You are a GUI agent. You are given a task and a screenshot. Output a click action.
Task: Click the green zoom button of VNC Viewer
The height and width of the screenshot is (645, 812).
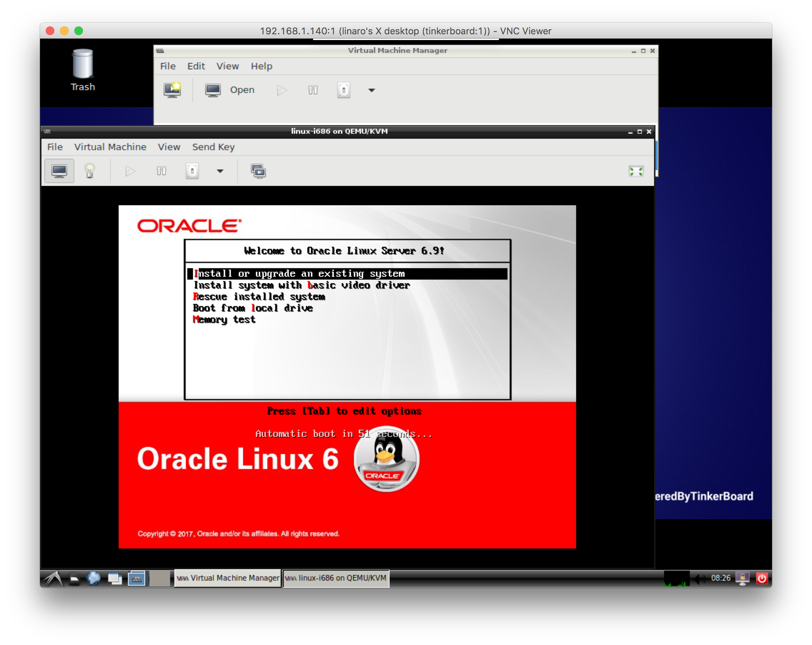(x=79, y=31)
